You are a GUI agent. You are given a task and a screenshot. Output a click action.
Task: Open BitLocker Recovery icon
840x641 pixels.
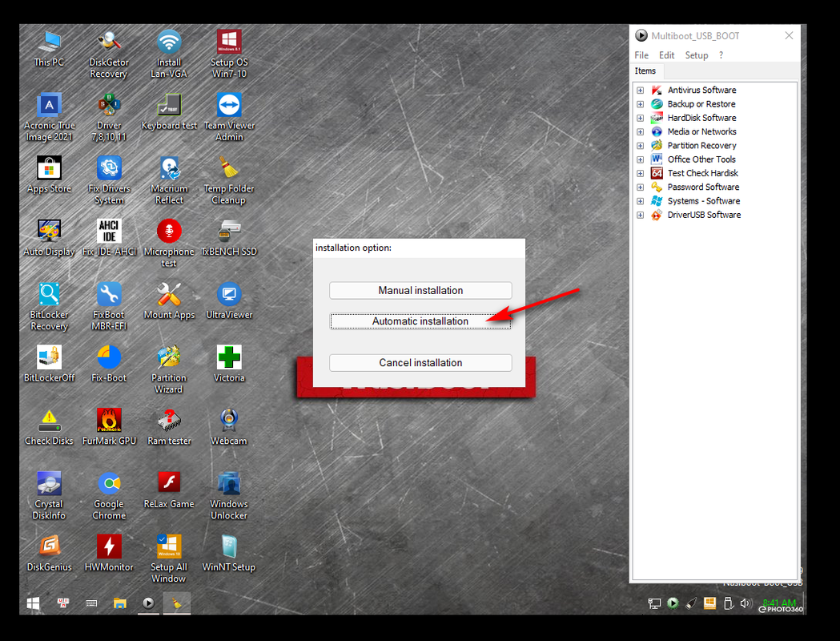tap(49, 307)
